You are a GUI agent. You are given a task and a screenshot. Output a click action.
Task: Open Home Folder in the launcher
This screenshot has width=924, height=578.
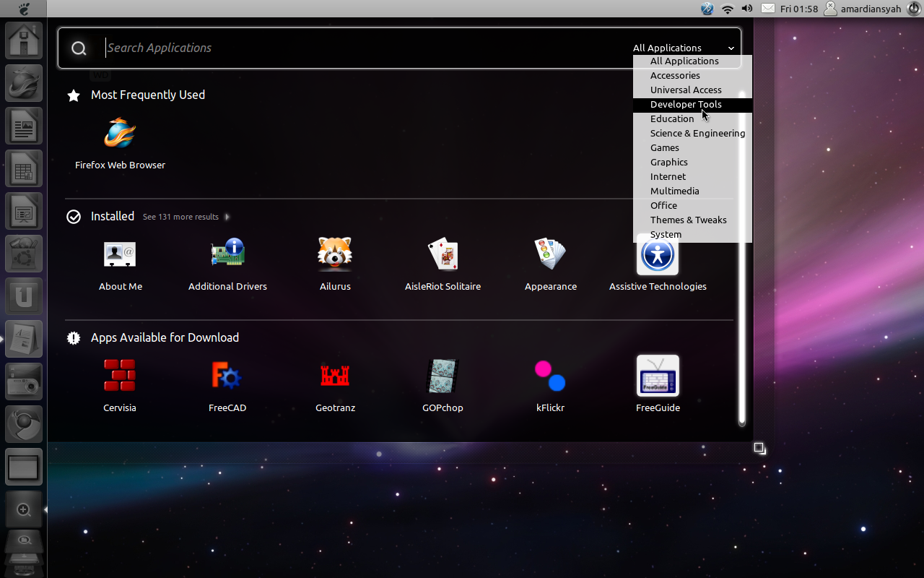coord(24,40)
